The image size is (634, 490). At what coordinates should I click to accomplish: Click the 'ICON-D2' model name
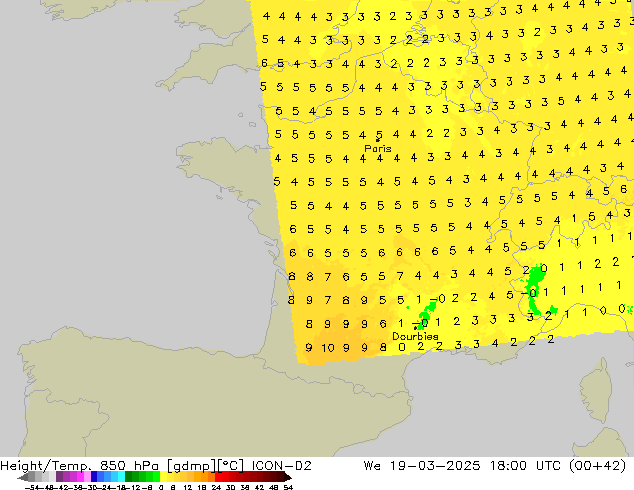[x=281, y=466]
